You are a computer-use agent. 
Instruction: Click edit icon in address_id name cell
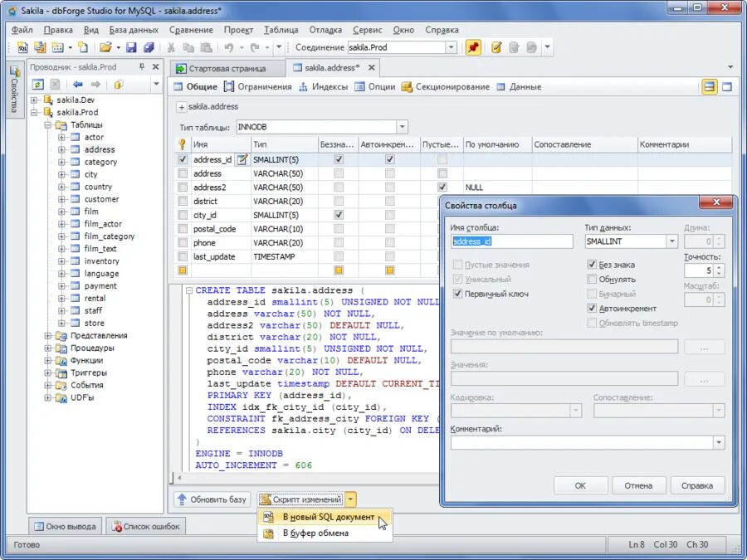[x=242, y=159]
